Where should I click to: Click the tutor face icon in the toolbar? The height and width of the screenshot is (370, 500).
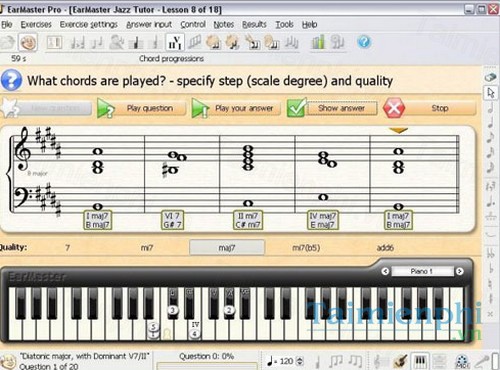(x=28, y=42)
